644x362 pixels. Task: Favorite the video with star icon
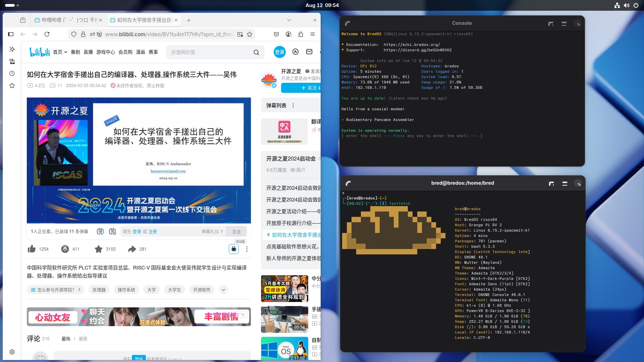coord(98,249)
